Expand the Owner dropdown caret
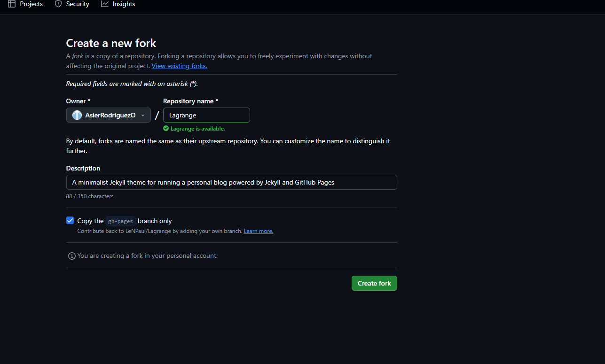 pyautogui.click(x=143, y=116)
